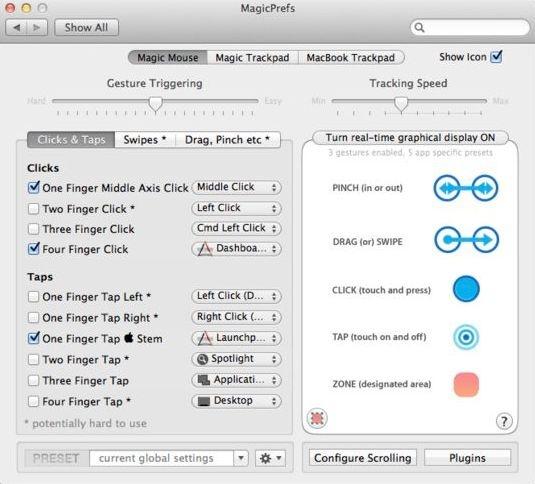Click the gear preset actions menu

271,458
